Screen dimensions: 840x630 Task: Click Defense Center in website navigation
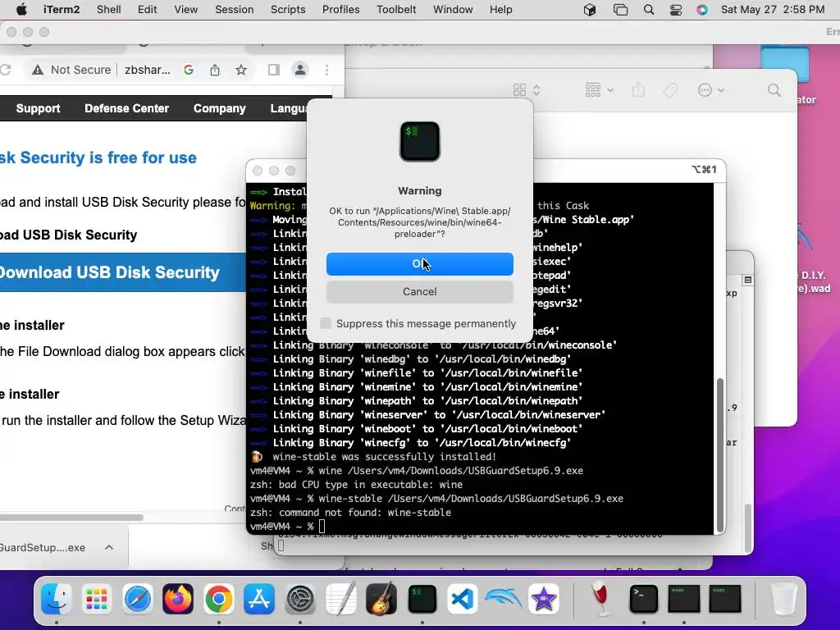tap(126, 108)
